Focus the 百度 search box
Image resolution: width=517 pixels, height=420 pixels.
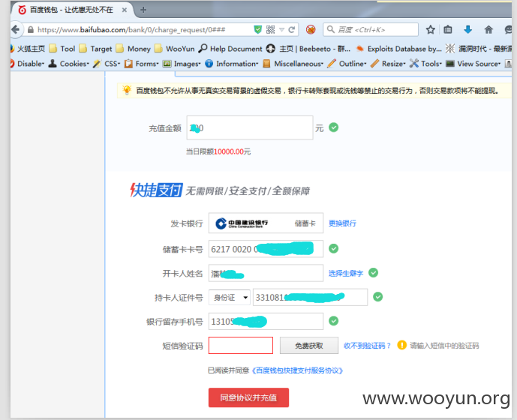[371, 30]
